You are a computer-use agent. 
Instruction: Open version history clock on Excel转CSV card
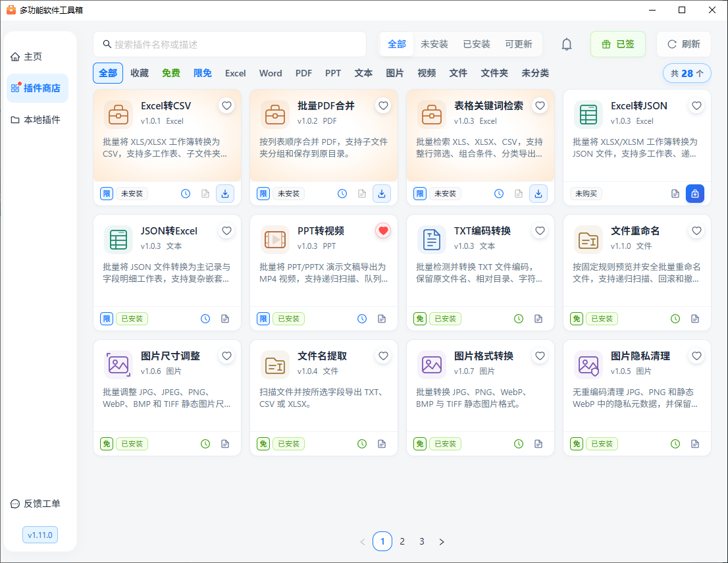pyautogui.click(x=186, y=194)
